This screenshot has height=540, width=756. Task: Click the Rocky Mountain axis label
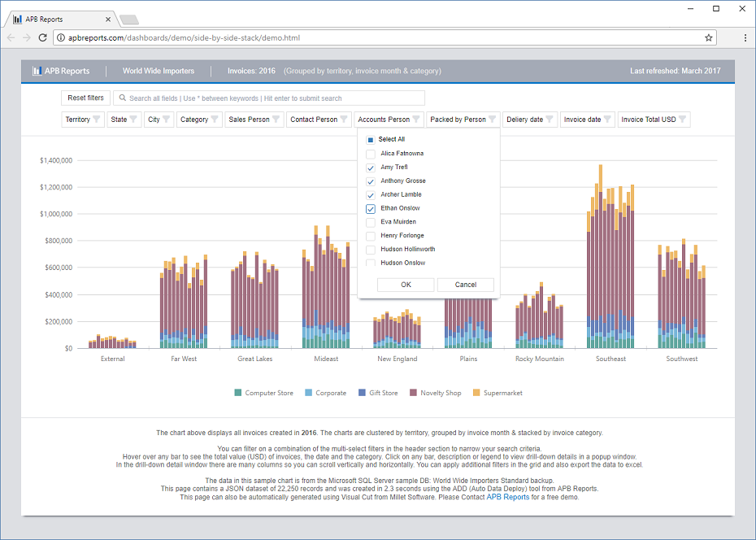point(540,359)
